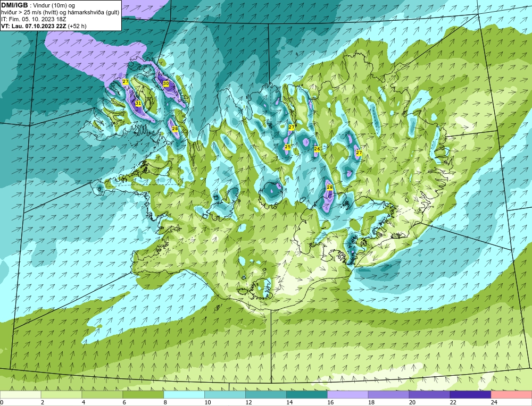
Task: Click the scale value 20
Action: point(412,402)
